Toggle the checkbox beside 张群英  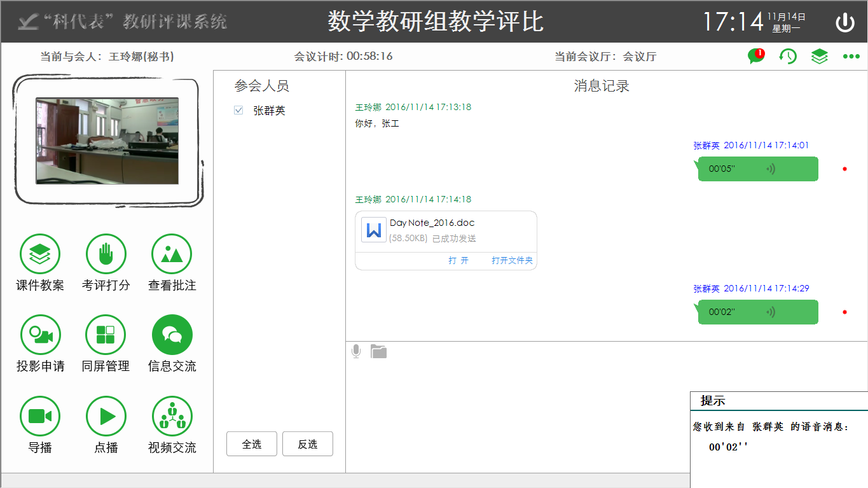click(x=238, y=109)
